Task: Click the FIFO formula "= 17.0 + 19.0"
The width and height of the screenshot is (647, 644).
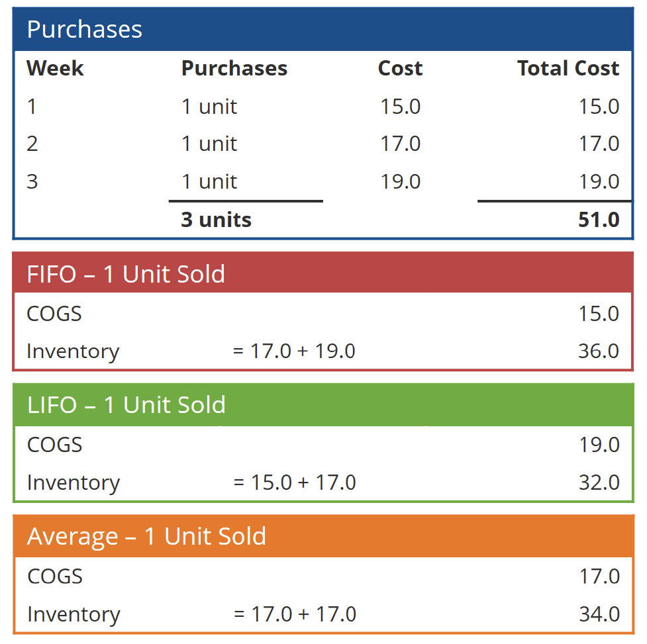Action: pos(294,351)
